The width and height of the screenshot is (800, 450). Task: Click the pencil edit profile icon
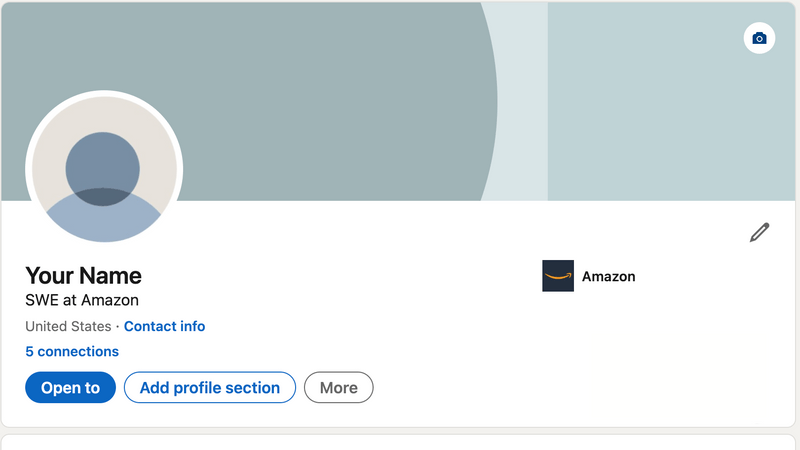(x=760, y=233)
